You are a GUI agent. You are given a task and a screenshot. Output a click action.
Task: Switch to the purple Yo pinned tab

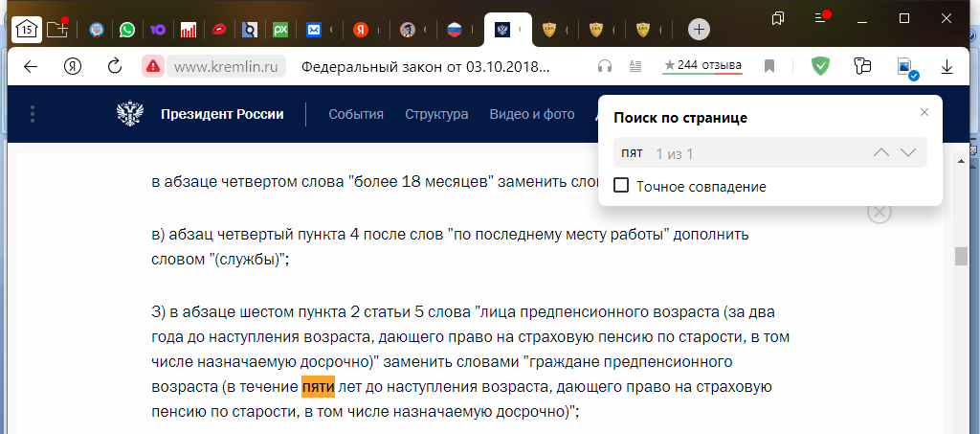(158, 30)
